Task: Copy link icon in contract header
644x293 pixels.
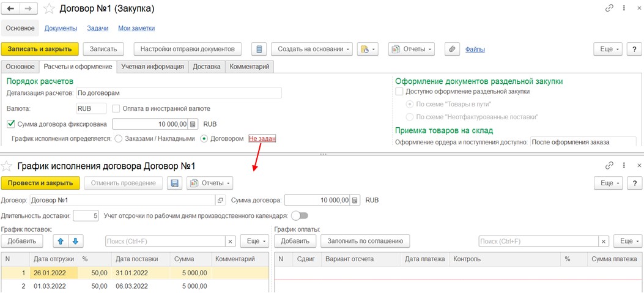Action: [609, 9]
